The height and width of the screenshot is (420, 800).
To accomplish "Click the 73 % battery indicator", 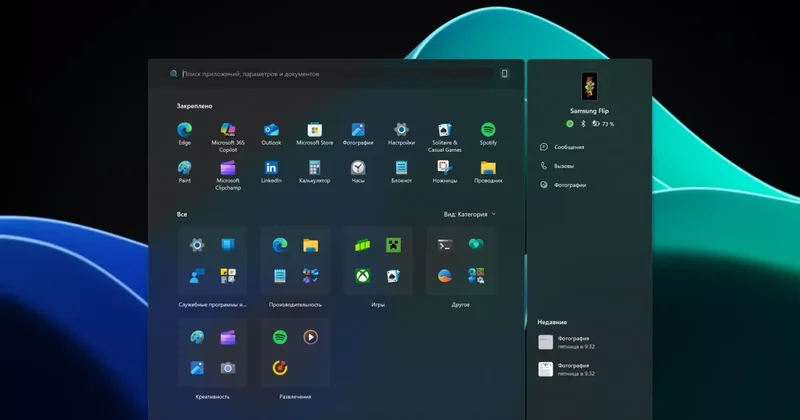I will click(x=603, y=124).
